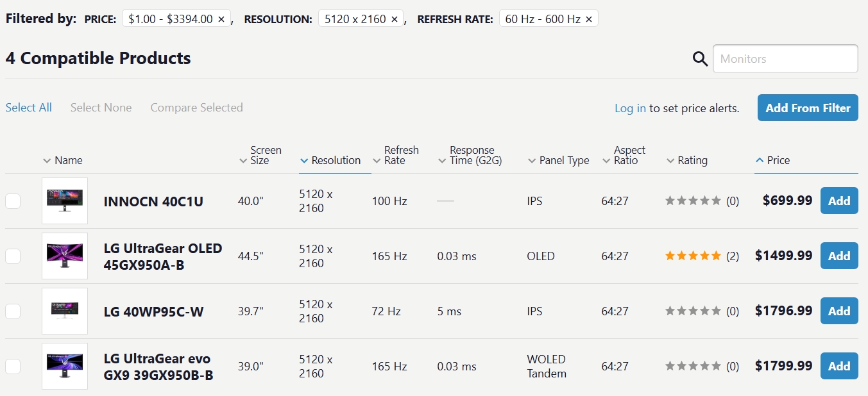Open the LG 40WP95C-W product thumbnail
Image resolution: width=868 pixels, height=396 pixels.
click(65, 311)
